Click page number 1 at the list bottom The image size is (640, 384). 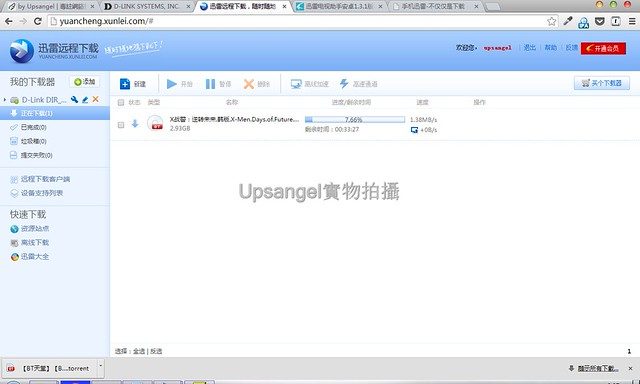click(x=629, y=351)
